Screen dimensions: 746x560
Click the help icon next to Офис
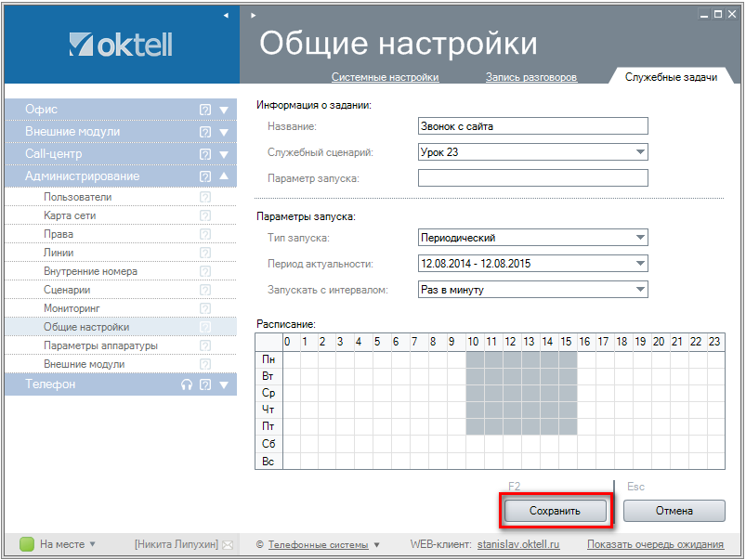coord(205,110)
